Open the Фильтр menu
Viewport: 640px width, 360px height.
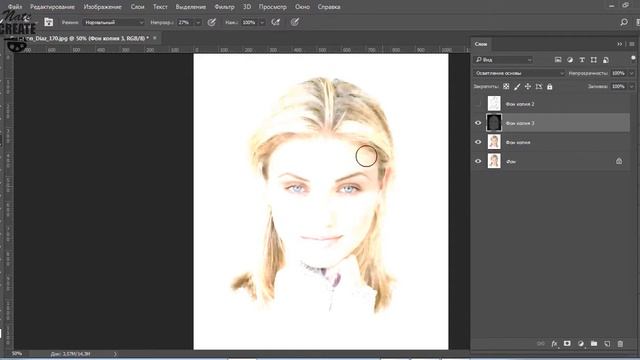pos(224,7)
